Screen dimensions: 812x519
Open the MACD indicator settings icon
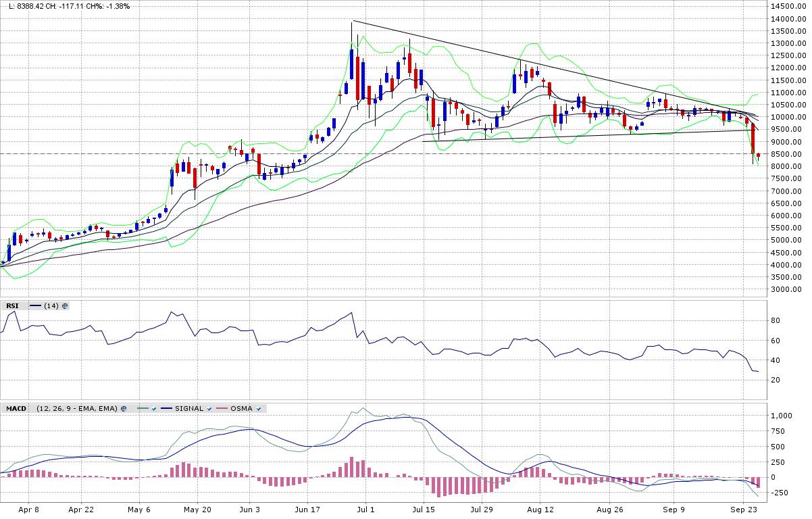point(124,409)
